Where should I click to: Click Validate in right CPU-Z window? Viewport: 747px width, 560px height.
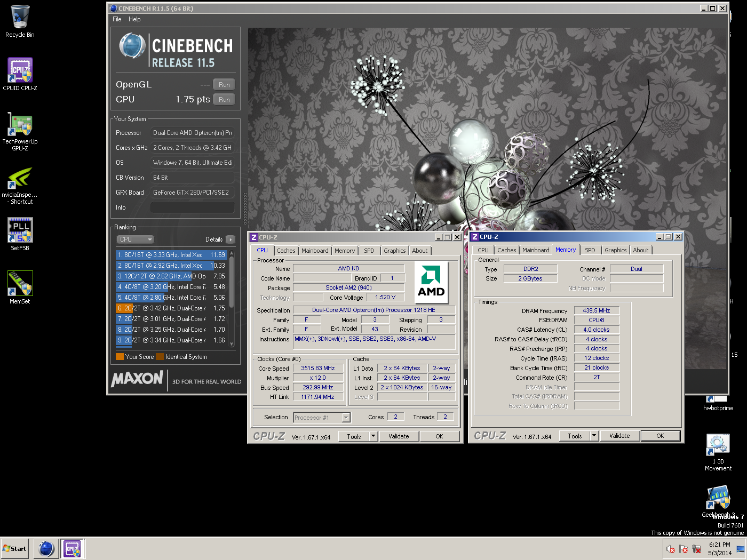click(619, 436)
